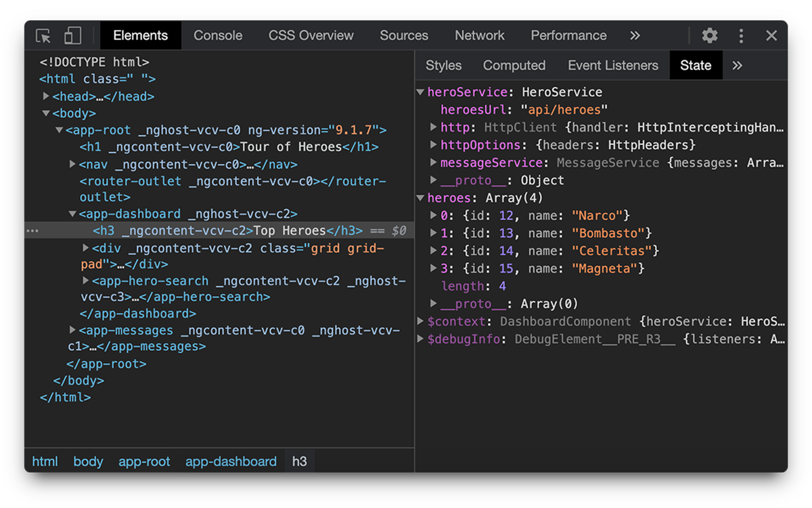Click the hidden panels overflow chevron
Viewport: 812px width, 508px height.
click(x=634, y=35)
